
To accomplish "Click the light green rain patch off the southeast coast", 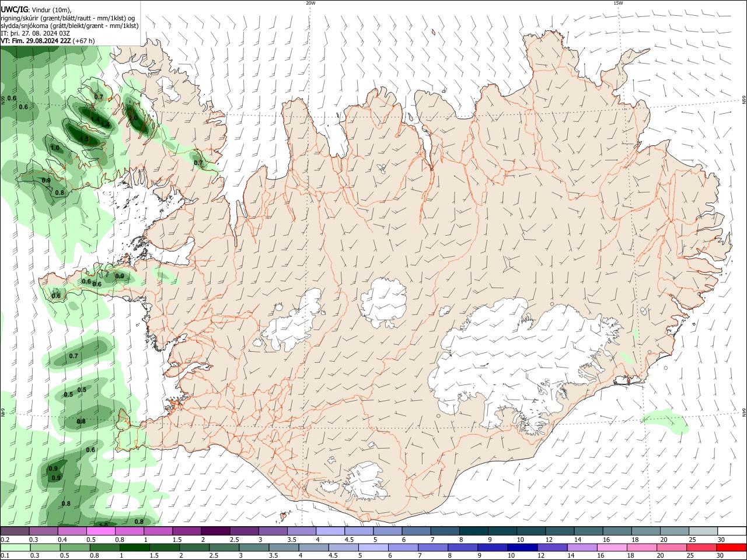I will click(665, 421).
